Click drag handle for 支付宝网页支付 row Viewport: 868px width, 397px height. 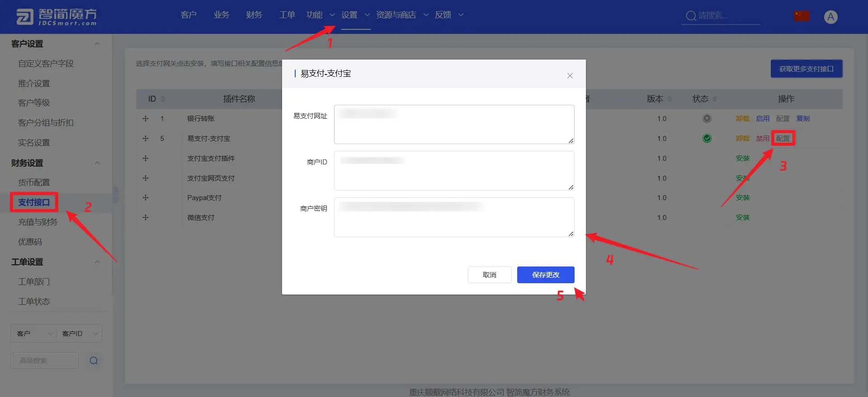click(146, 178)
